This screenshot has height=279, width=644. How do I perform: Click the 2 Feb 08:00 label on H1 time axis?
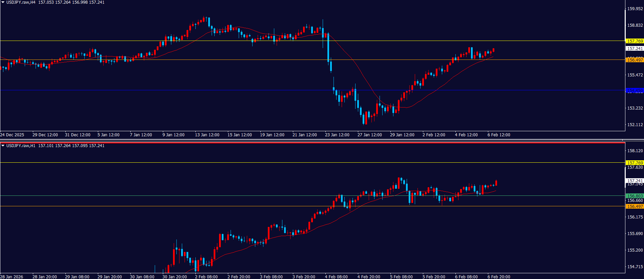click(x=206, y=277)
